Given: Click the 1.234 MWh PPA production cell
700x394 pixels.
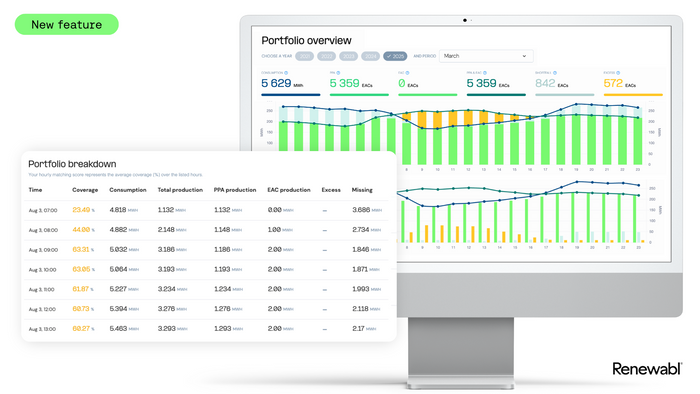Looking at the screenshot, I should (228, 289).
